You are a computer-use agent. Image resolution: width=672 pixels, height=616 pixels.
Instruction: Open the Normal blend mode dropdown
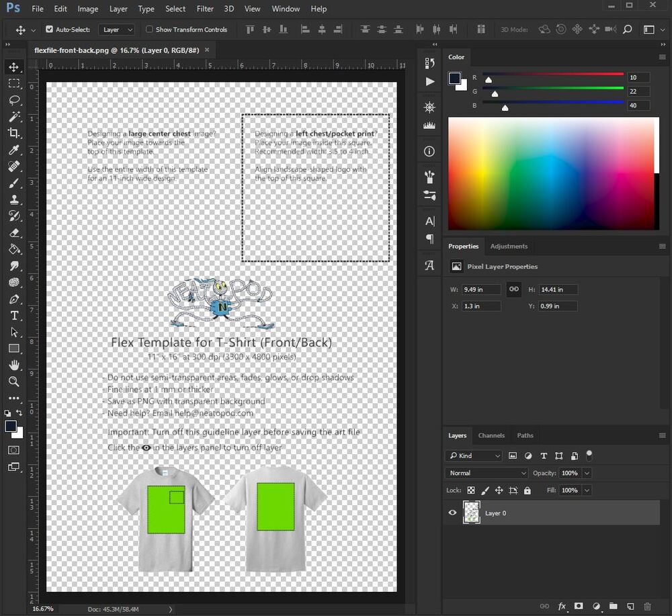click(x=487, y=473)
